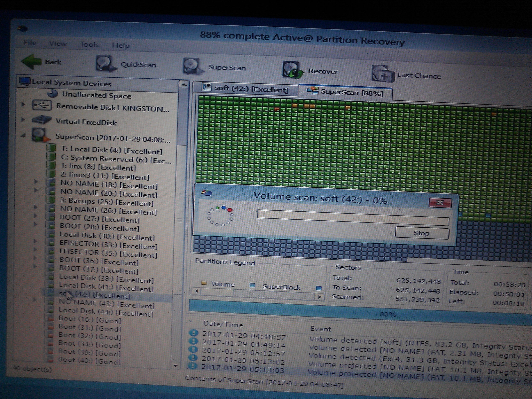Click the Recover toolbar icon
Screen dimensions: 532x399
(292, 70)
